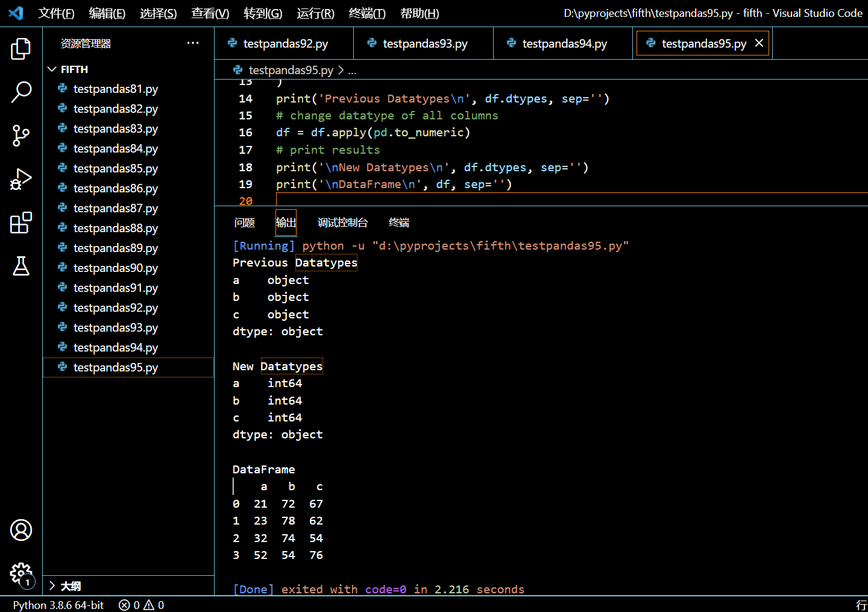Switch to testpandas94.py editor tab
Screen dimensions: 868x612
click(x=563, y=43)
